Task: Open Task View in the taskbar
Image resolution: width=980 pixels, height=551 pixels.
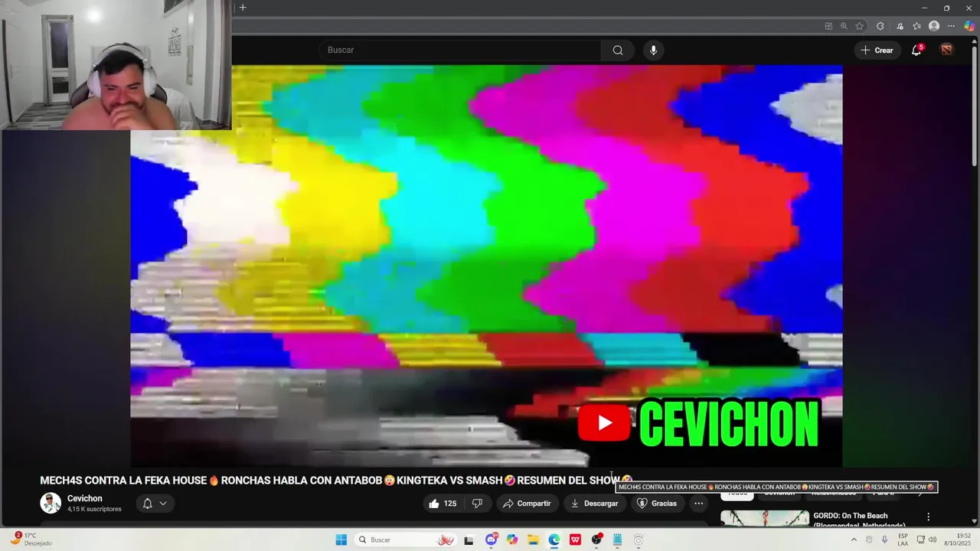Action: 469,540
